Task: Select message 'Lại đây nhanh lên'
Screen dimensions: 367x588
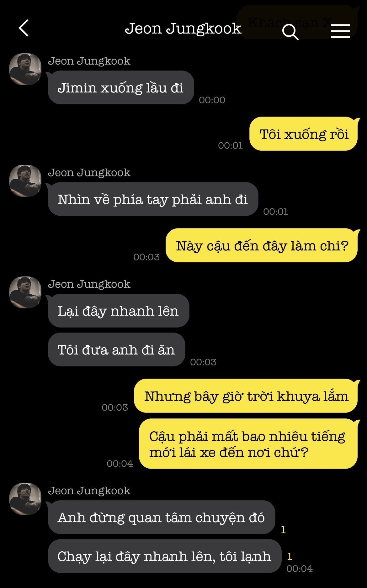Action: coord(118,311)
